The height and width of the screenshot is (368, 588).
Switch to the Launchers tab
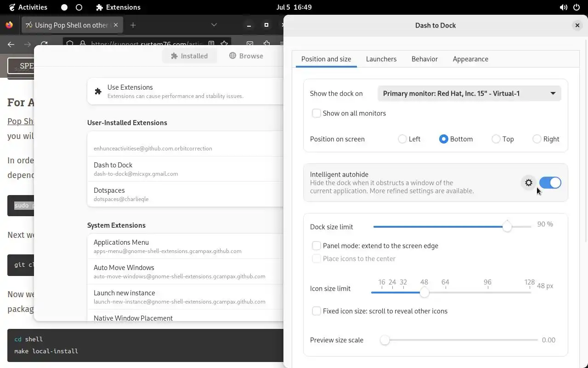pyautogui.click(x=381, y=59)
